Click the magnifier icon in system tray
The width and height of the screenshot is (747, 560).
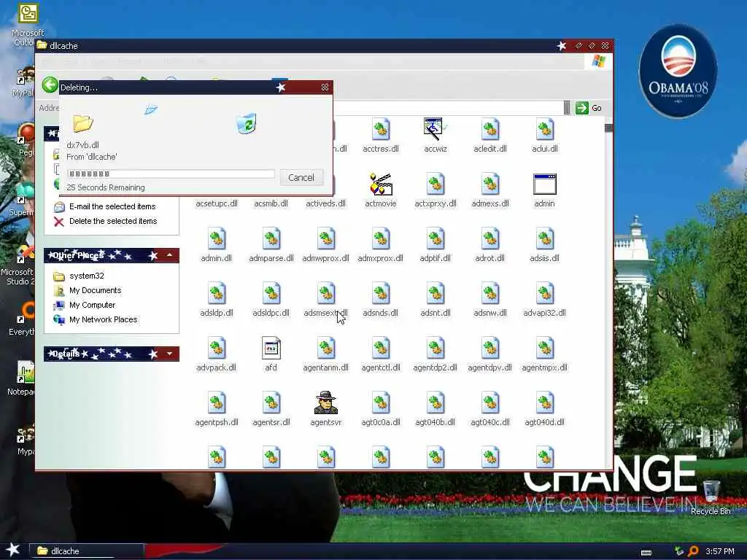pos(693,551)
